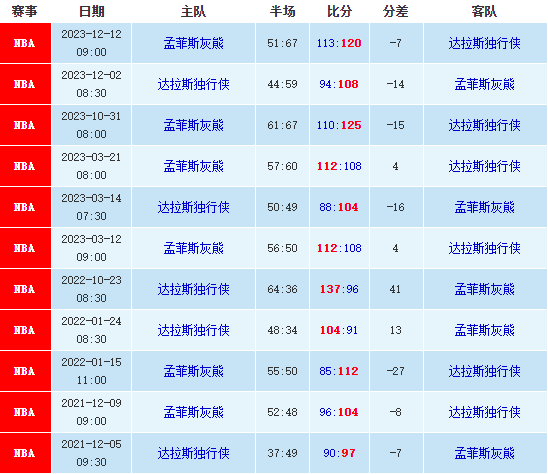The width and height of the screenshot is (548, 474).
Task: Click NBA cell in the 2023-12-12 row
Action: (x=25, y=43)
